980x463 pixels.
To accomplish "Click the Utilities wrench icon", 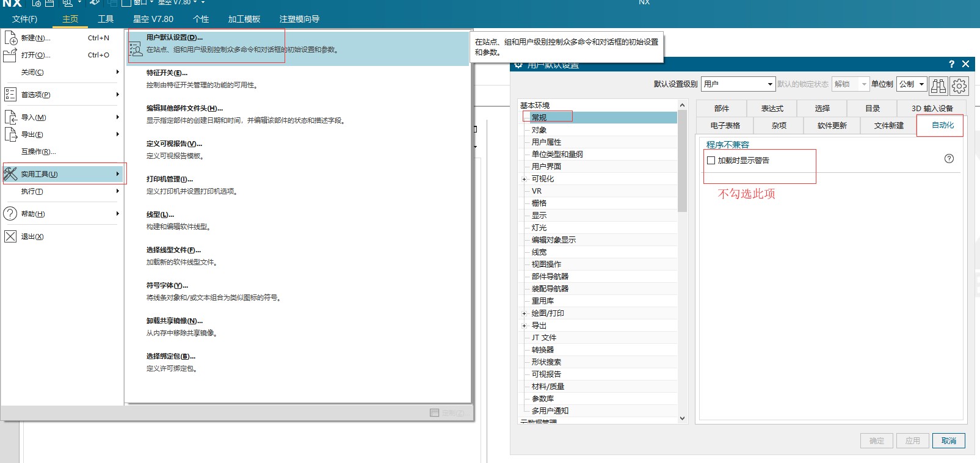I will 10,173.
